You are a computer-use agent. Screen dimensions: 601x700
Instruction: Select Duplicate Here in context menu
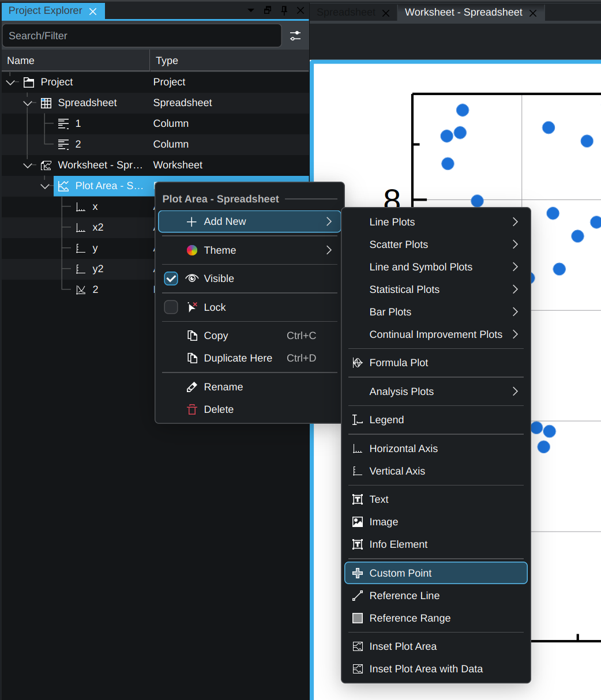[x=238, y=358]
